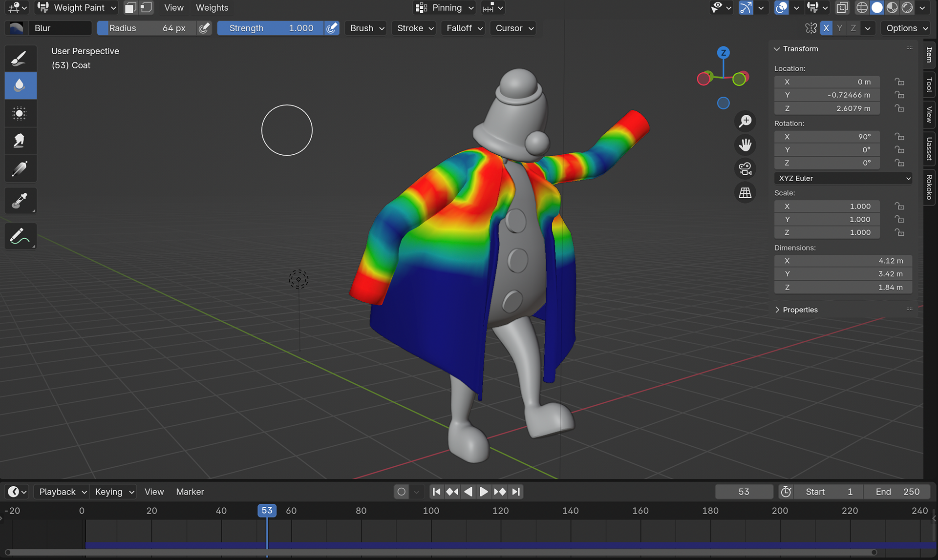Open the Weight Paint mode dropdown
This screenshot has height=560, width=938.
[77, 8]
